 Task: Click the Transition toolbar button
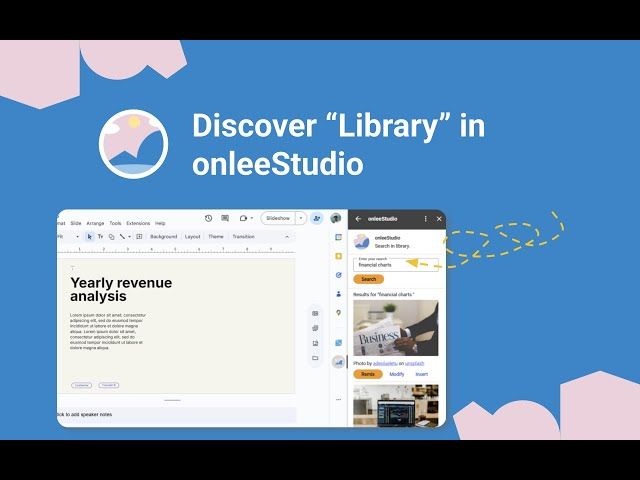point(244,237)
